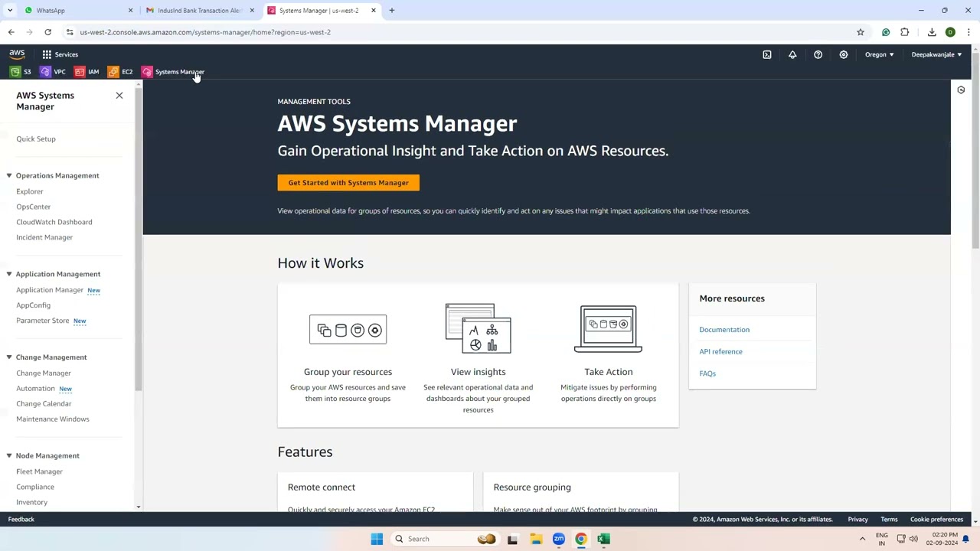The width and height of the screenshot is (980, 551).
Task: Open a new browser tab
Action: point(391,10)
